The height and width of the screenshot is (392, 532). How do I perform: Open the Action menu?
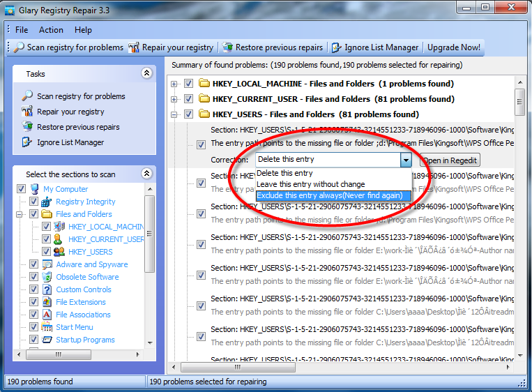click(x=51, y=30)
